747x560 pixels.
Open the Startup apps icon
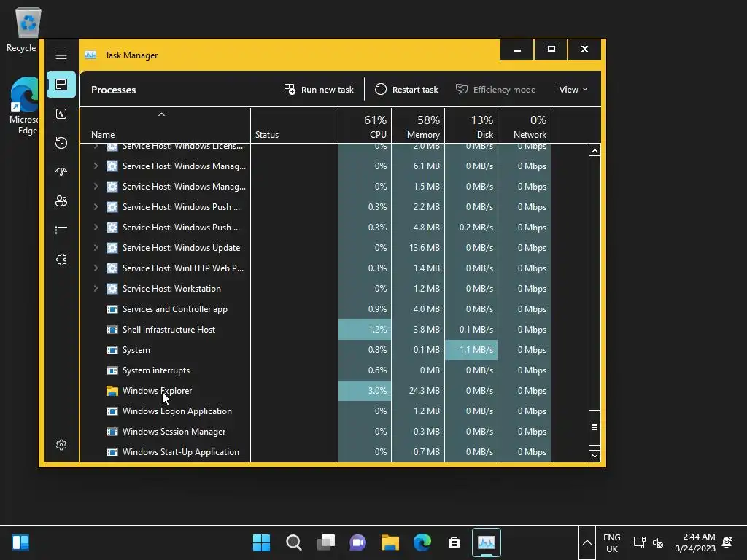coord(61,172)
